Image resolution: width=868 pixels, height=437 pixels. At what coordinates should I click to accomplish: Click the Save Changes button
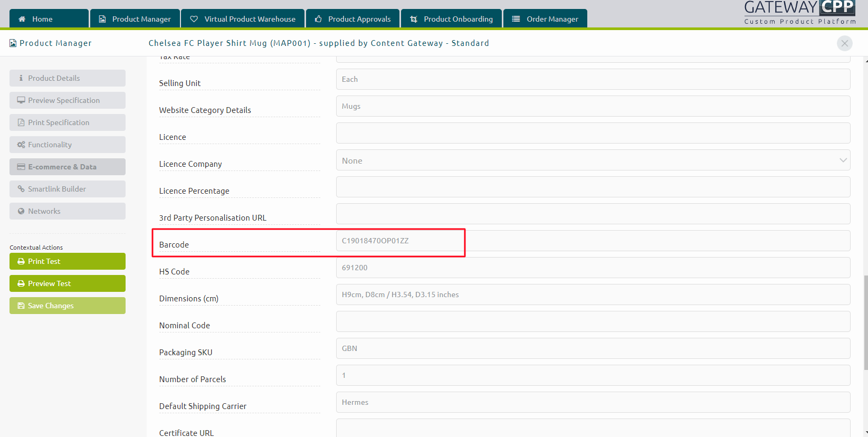point(68,306)
